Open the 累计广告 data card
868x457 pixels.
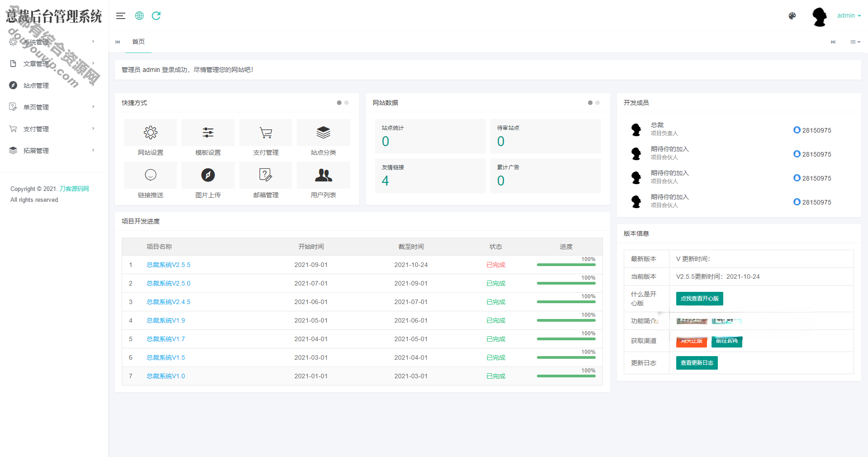[545, 176]
